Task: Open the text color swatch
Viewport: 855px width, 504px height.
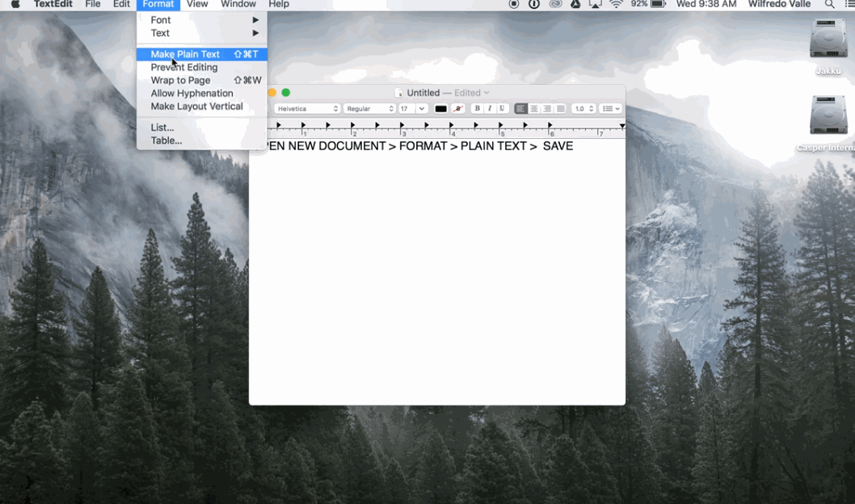Action: [440, 107]
